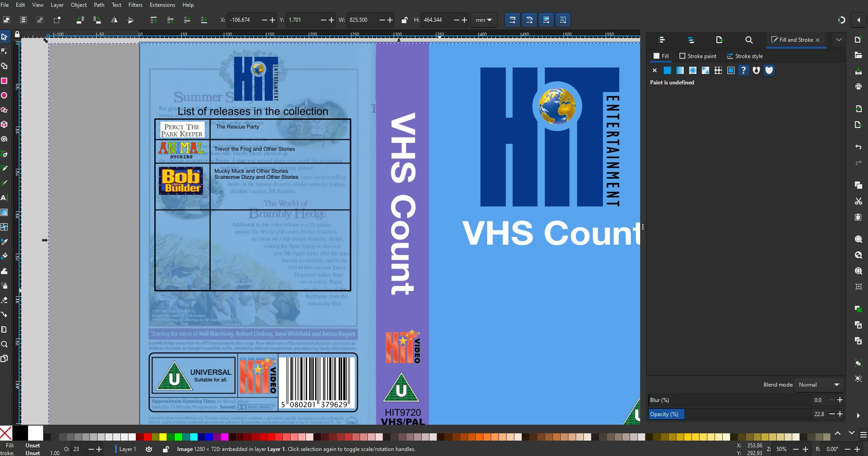The image size is (868, 456).
Task: Expand the snapping options arrow top right
Action: 858,20
